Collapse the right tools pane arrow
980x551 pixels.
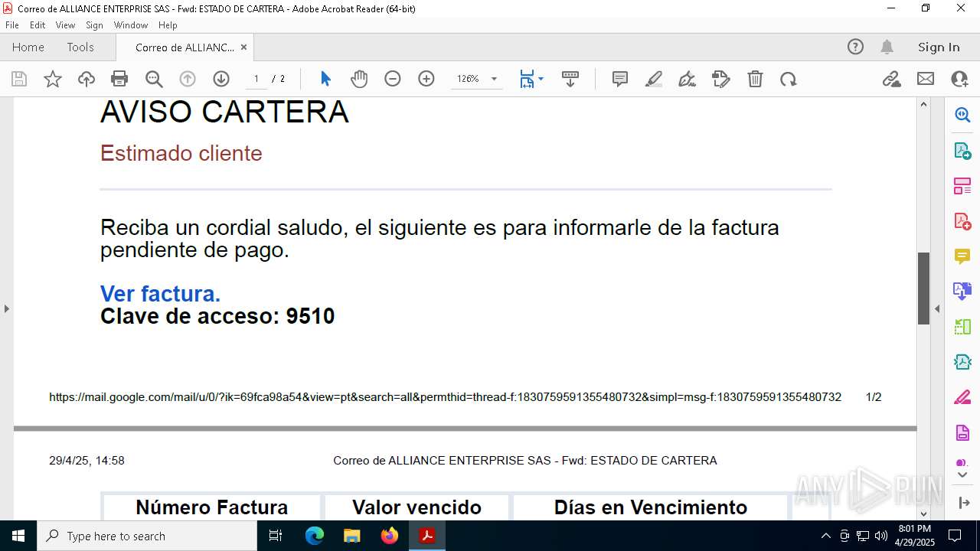click(x=937, y=309)
